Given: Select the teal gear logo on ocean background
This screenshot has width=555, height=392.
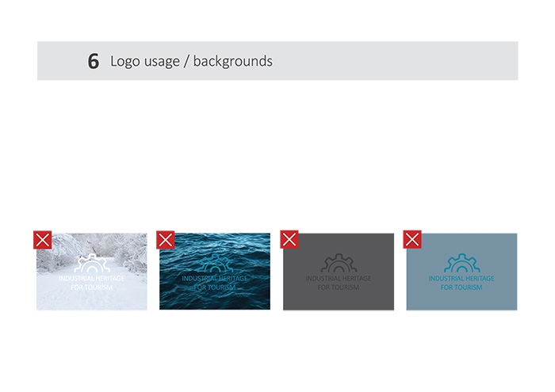Looking at the screenshot, I should [215, 264].
